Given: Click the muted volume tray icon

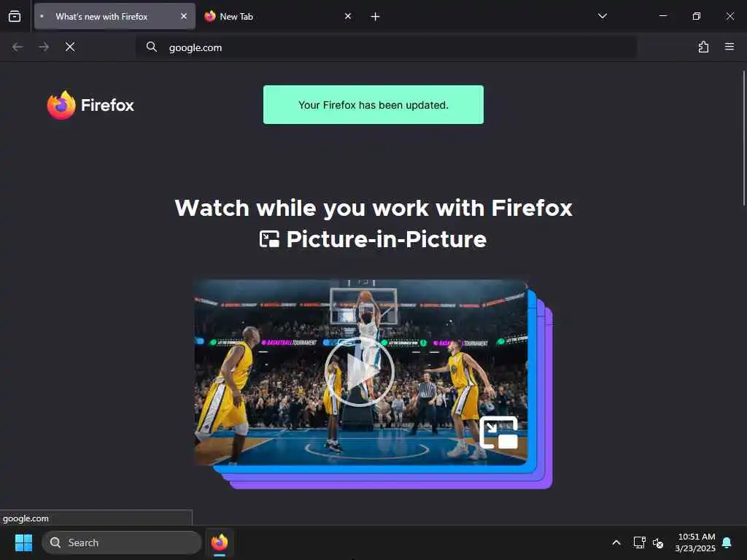Looking at the screenshot, I should [659, 542].
